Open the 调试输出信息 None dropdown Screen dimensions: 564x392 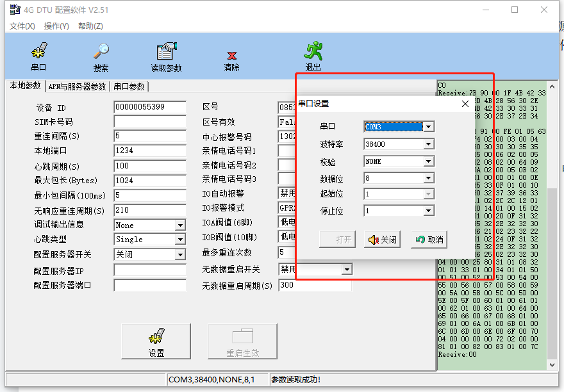pyautogui.click(x=180, y=225)
